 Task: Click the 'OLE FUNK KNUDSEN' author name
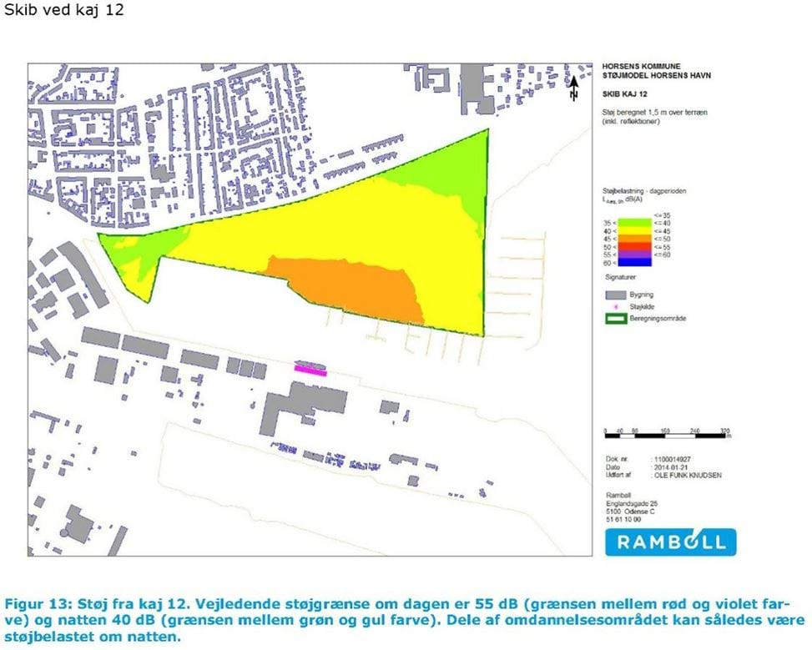(x=688, y=475)
